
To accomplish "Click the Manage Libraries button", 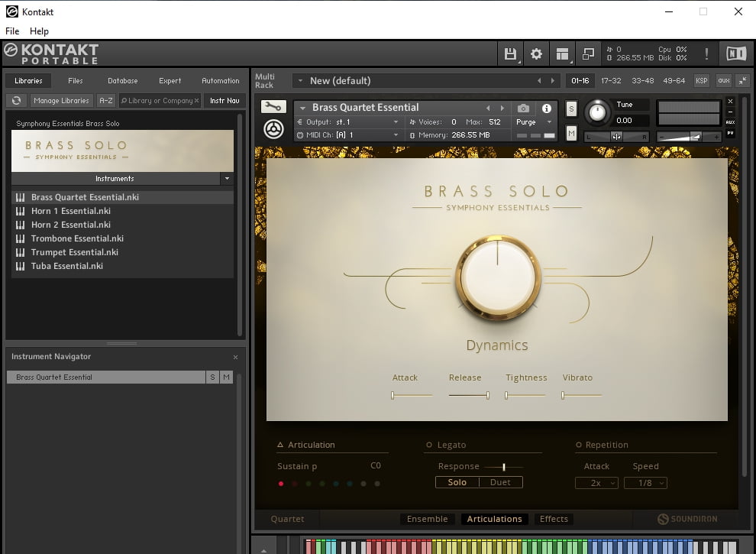I will [61, 100].
